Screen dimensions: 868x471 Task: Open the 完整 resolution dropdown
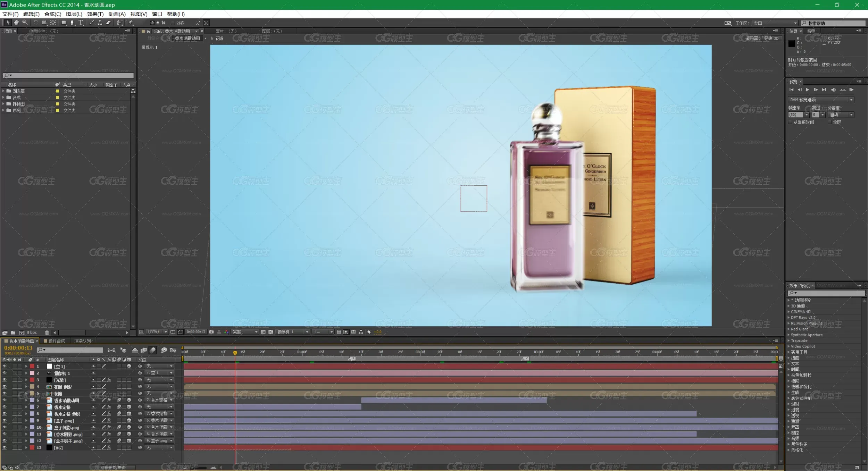(x=245, y=332)
